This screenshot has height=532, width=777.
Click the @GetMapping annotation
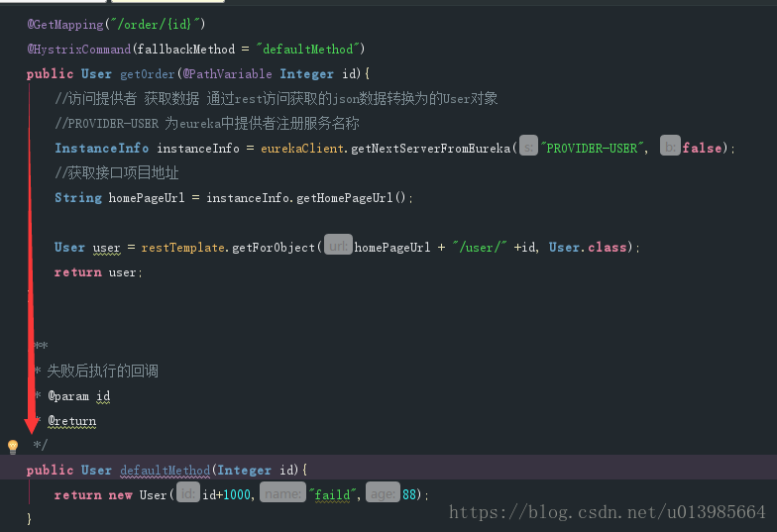coord(65,24)
